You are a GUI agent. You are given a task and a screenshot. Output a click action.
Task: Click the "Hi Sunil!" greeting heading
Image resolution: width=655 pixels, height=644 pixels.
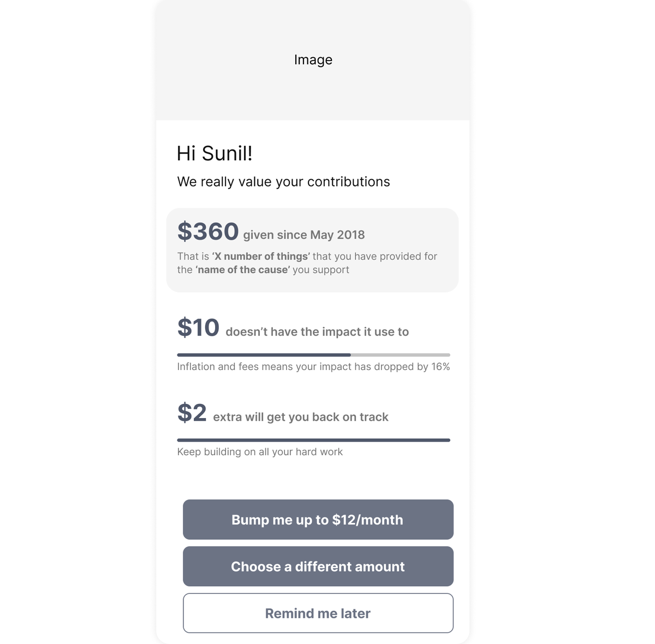pos(215,153)
